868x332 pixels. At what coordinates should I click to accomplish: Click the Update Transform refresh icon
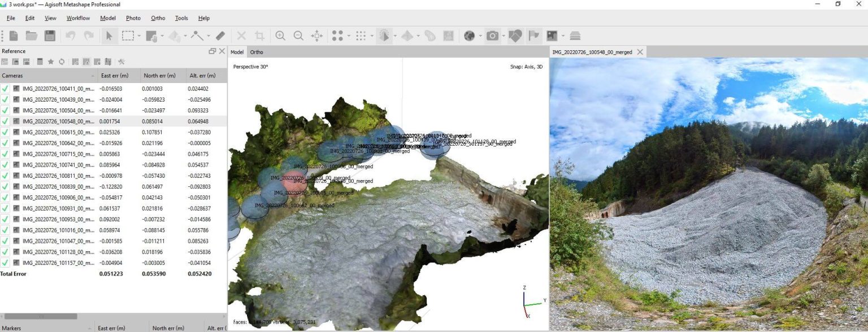click(62, 62)
